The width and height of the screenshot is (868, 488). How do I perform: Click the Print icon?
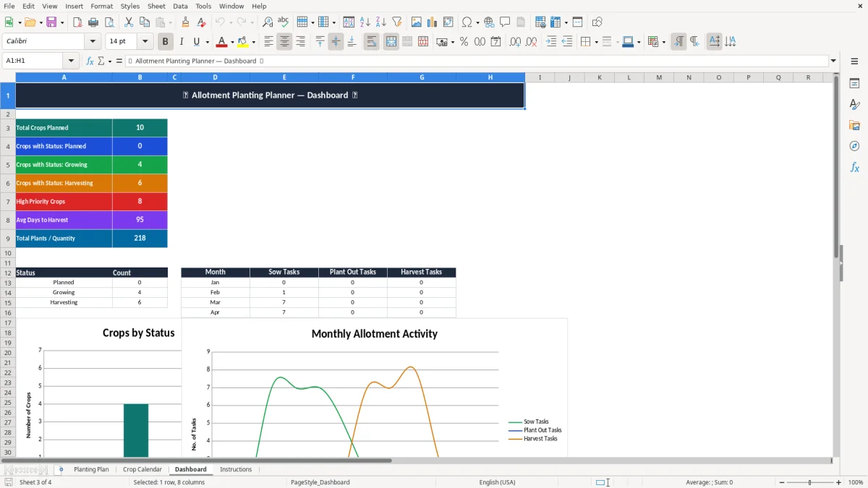coord(93,22)
